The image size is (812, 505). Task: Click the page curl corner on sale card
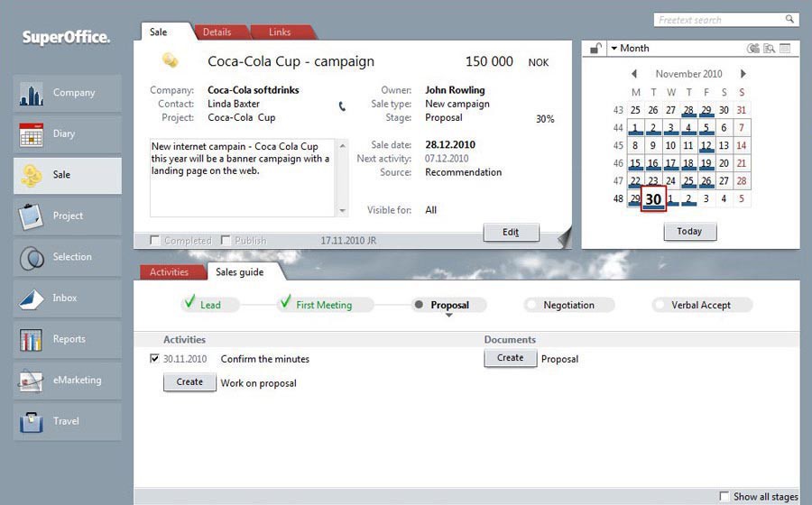point(565,238)
